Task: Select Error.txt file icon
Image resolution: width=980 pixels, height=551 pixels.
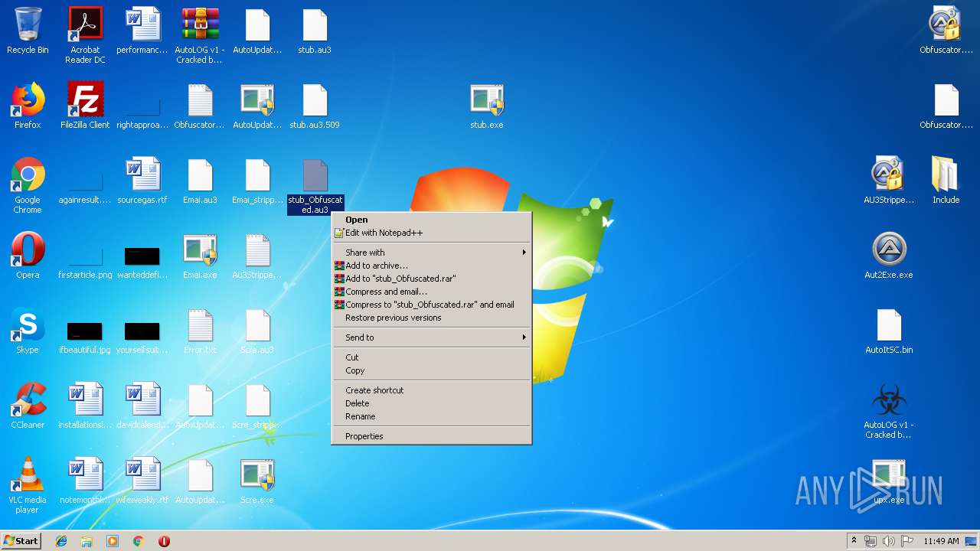Action: point(200,331)
